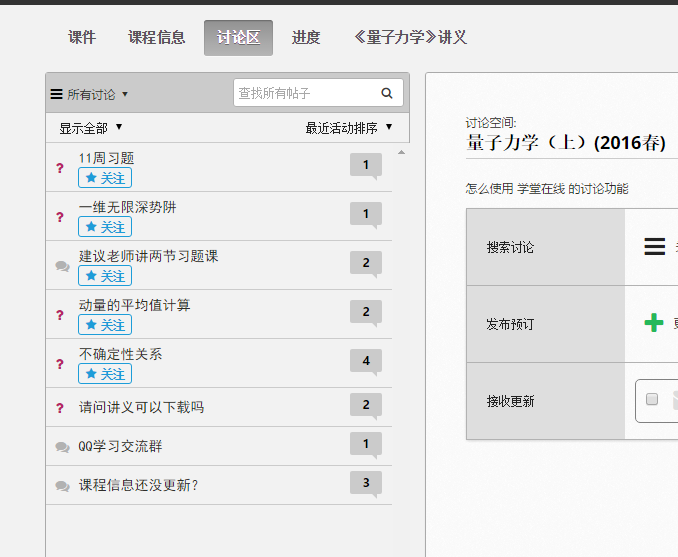Enable the 接收更新 checkbox

(x=652, y=400)
